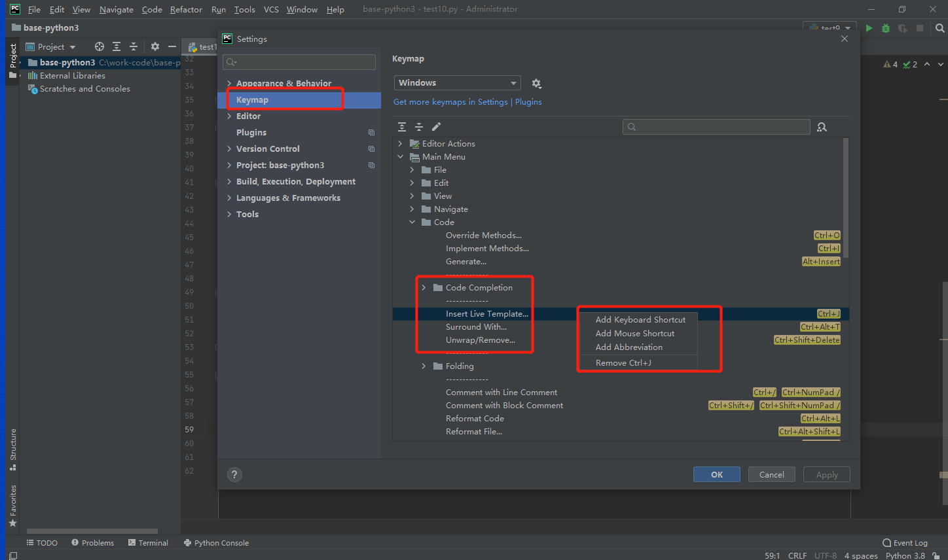Image resolution: width=948 pixels, height=560 pixels.
Task: Click the Plugins link under keymap
Action: click(528, 102)
